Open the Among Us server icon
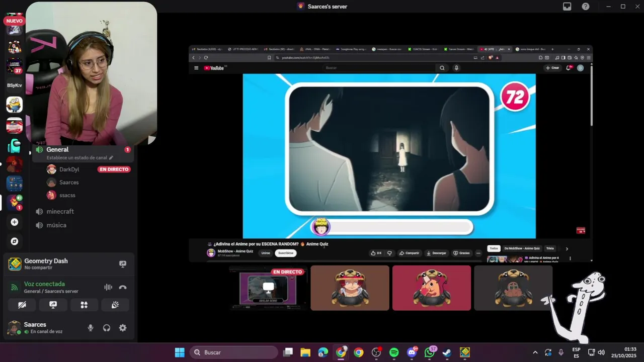 point(14,146)
